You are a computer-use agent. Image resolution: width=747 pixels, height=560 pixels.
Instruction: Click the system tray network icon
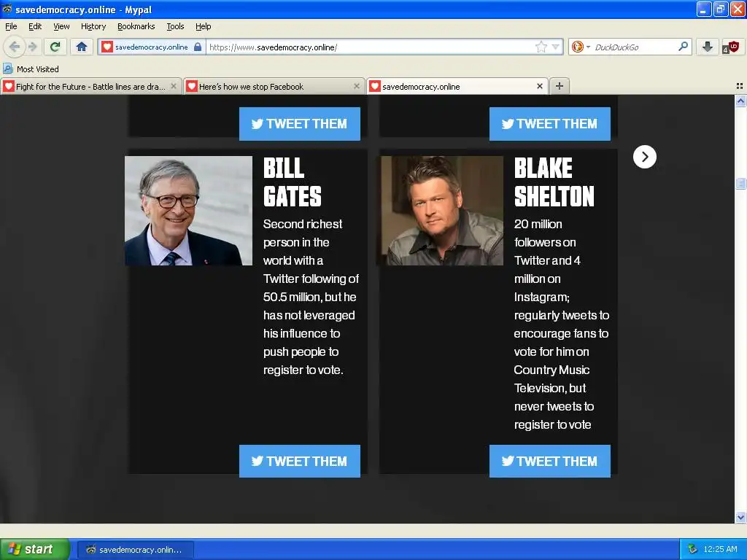[692, 549]
